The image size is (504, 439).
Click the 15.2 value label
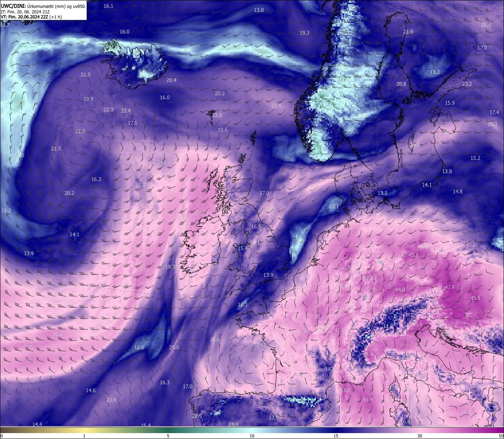pyautogui.click(x=475, y=158)
